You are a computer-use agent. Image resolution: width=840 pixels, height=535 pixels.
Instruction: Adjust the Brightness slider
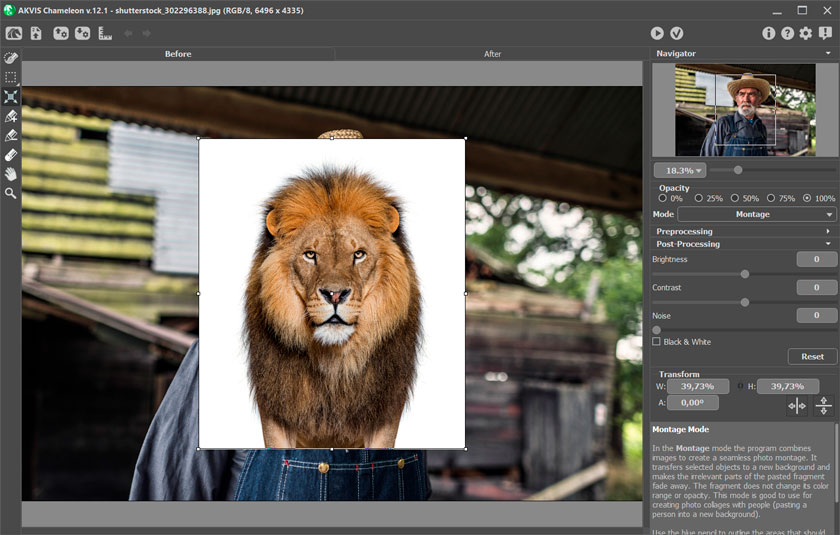(745, 274)
